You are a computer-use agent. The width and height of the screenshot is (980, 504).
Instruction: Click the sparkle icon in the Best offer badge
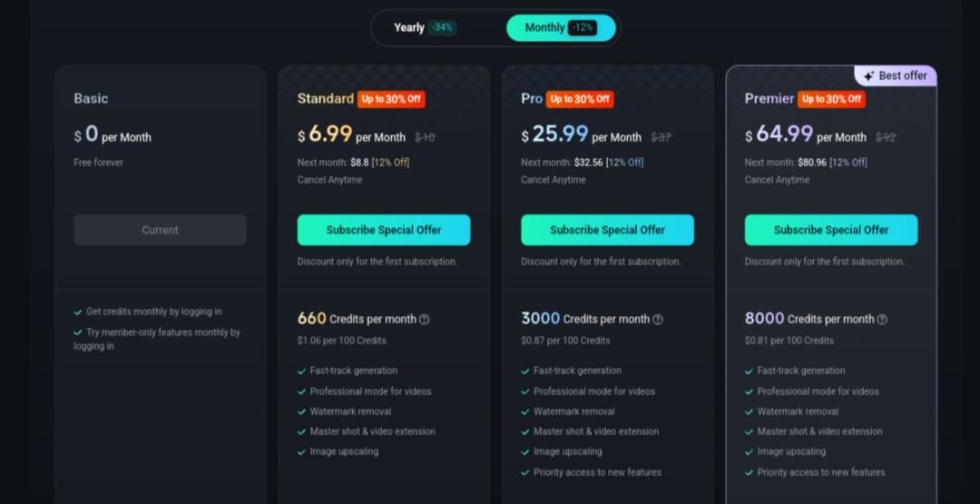click(868, 76)
